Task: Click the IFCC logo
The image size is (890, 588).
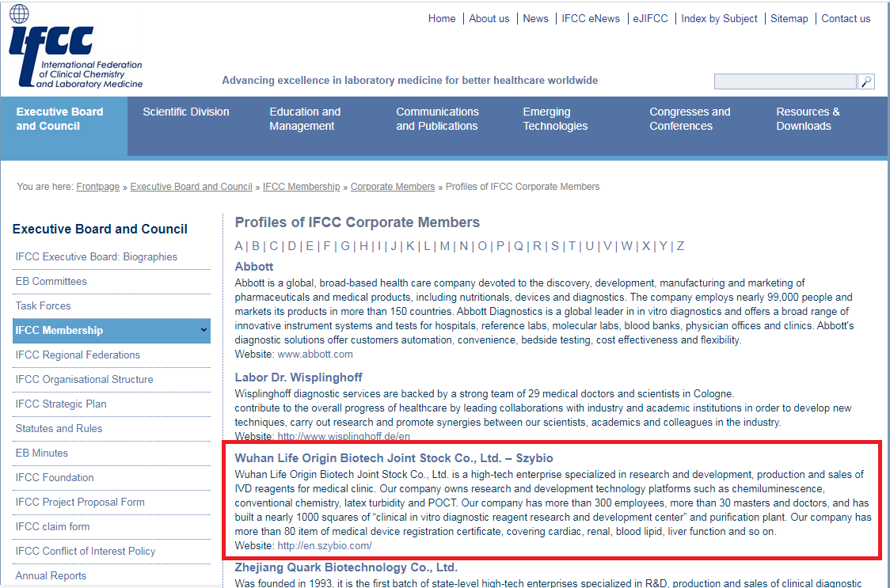Action: click(x=75, y=47)
